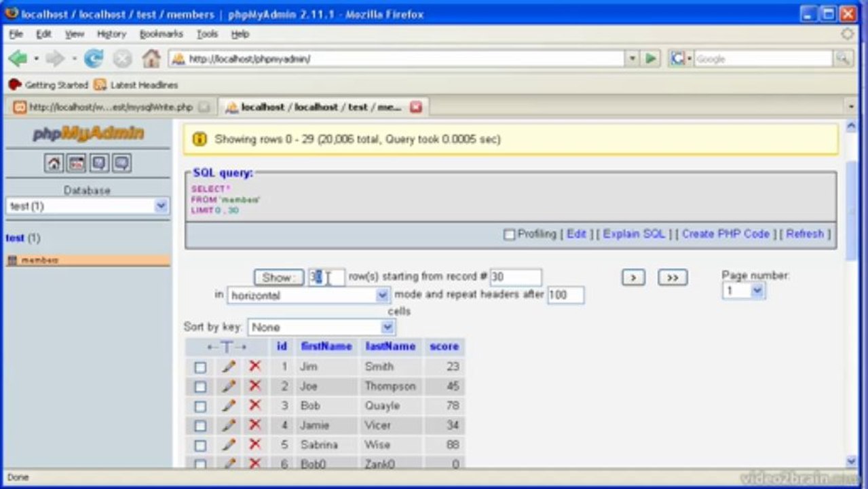Edit row 3 Bob with pencil icon
868x489 pixels.
[x=229, y=405]
